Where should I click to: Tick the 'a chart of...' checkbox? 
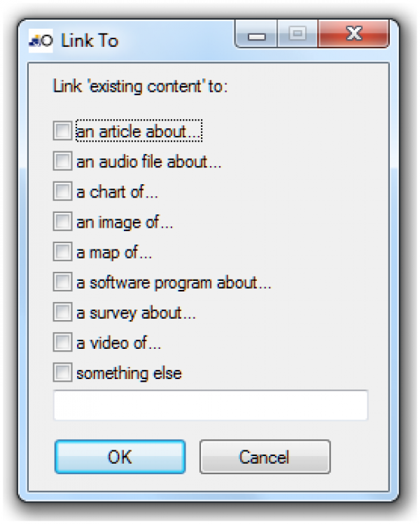pos(62,191)
